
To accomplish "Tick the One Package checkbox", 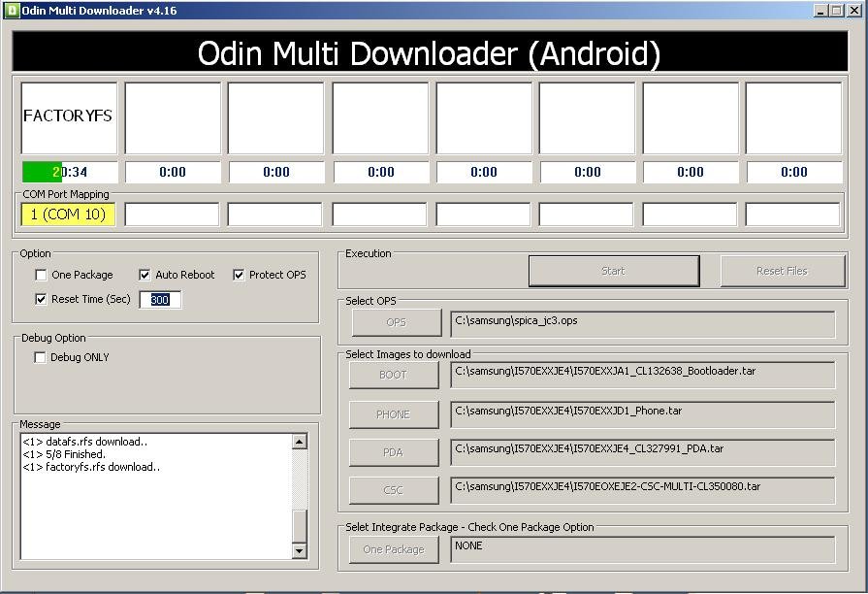I will [41, 275].
